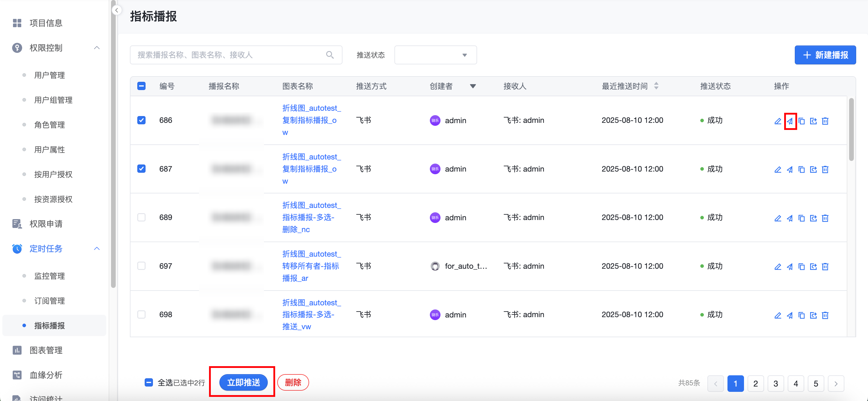The width and height of the screenshot is (868, 401).
Task: Sort by 最近推送时间 column arrows
Action: click(656, 86)
